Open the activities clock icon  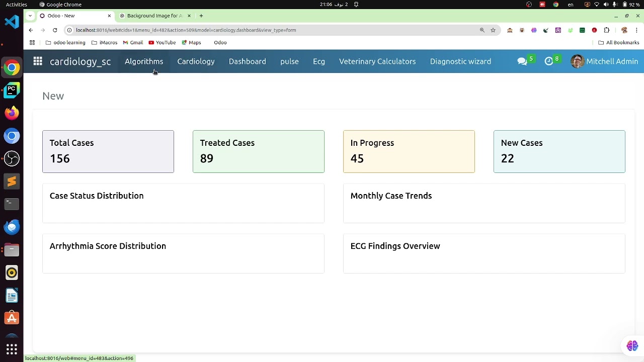click(549, 61)
